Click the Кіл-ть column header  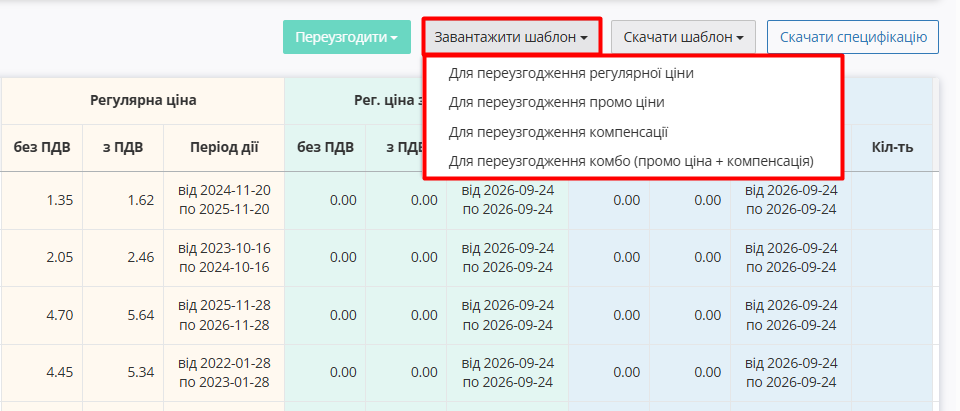tap(893, 147)
